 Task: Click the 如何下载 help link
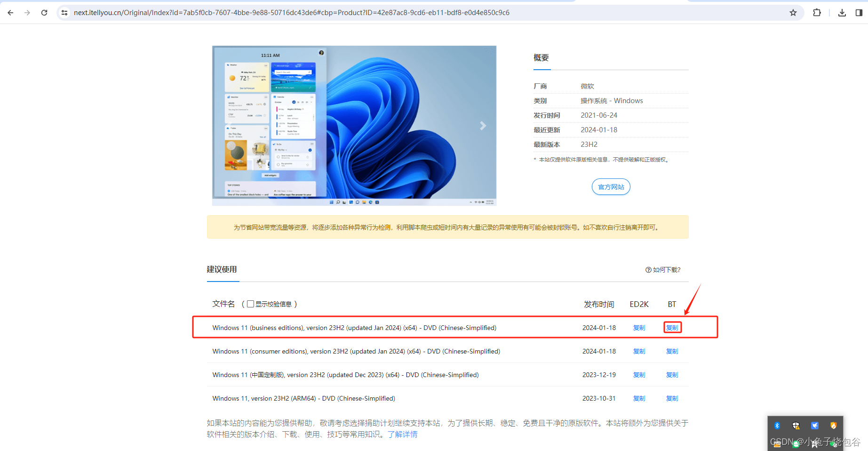663,270
